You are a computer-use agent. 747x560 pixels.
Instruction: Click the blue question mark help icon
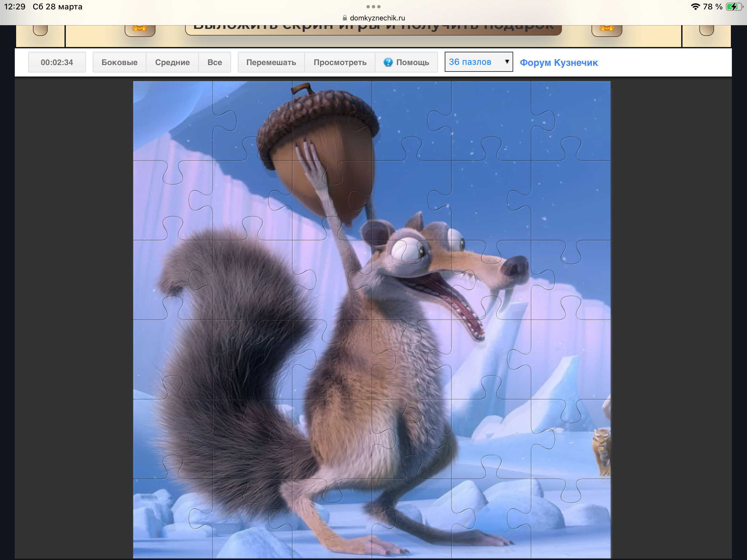pos(388,62)
